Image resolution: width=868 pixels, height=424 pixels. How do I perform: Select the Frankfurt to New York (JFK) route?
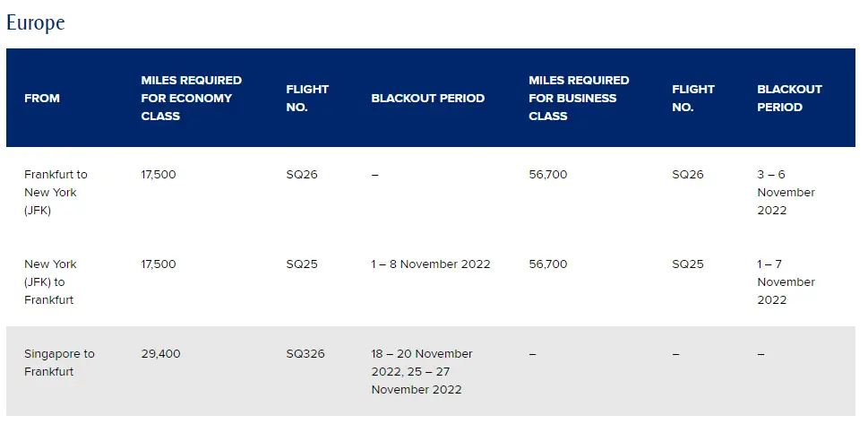56,193
